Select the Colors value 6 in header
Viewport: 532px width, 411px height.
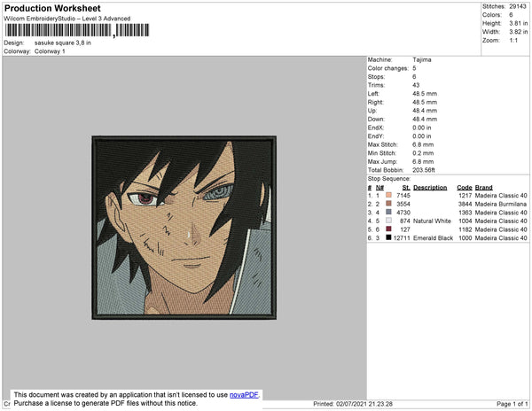coord(511,15)
